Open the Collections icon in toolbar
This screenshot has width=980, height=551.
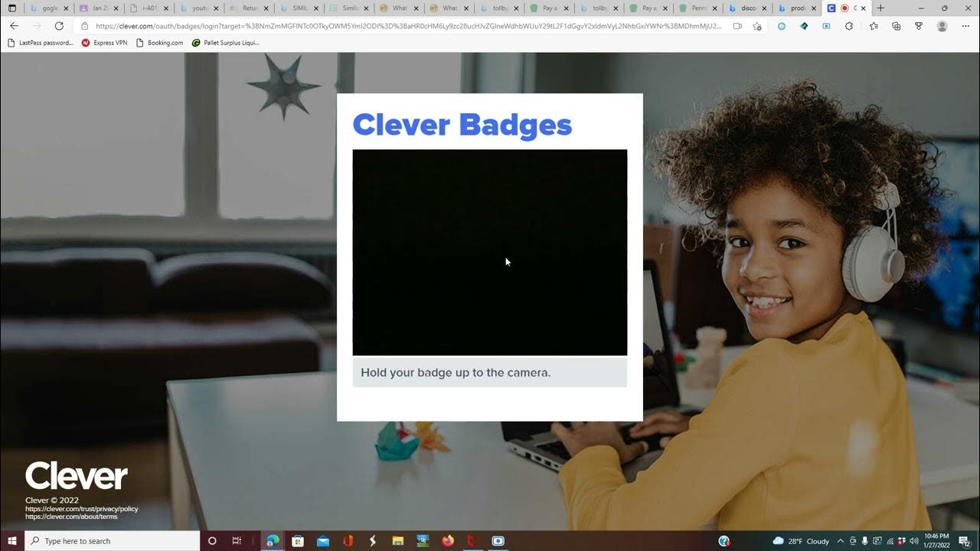pyautogui.click(x=897, y=25)
